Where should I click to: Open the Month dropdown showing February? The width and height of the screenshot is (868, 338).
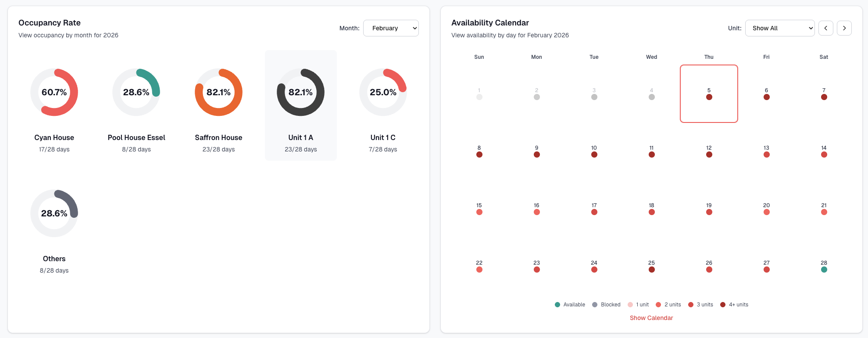(x=391, y=28)
